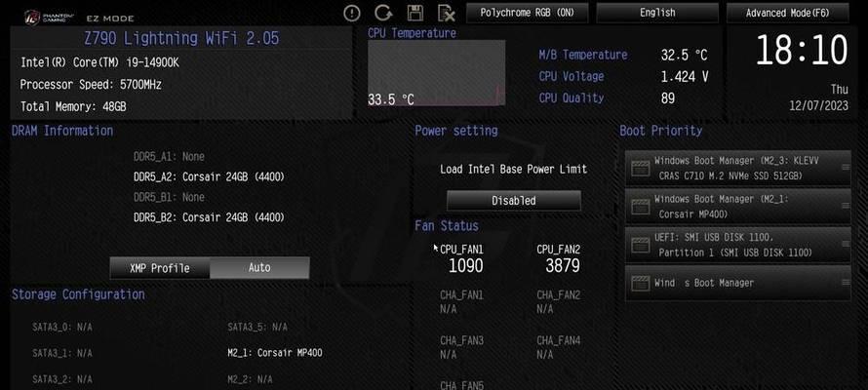Select the UEFI SMI USB DISK 1100 boot entry
868x390 pixels.
(738, 245)
